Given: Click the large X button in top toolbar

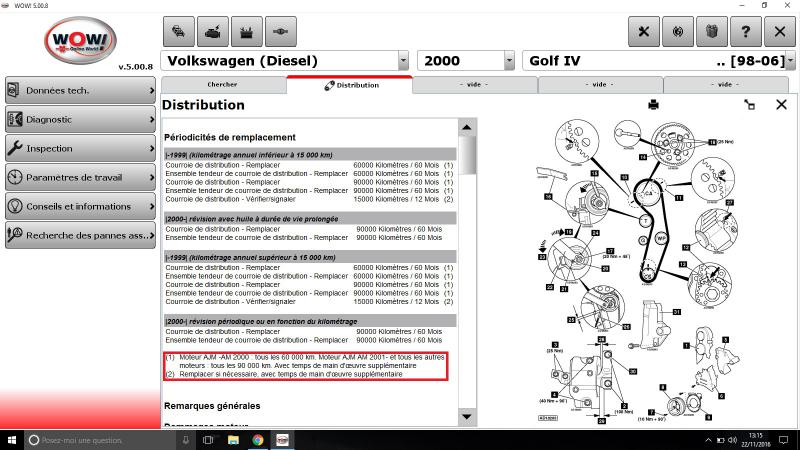Looking at the screenshot, I should click(x=780, y=32).
